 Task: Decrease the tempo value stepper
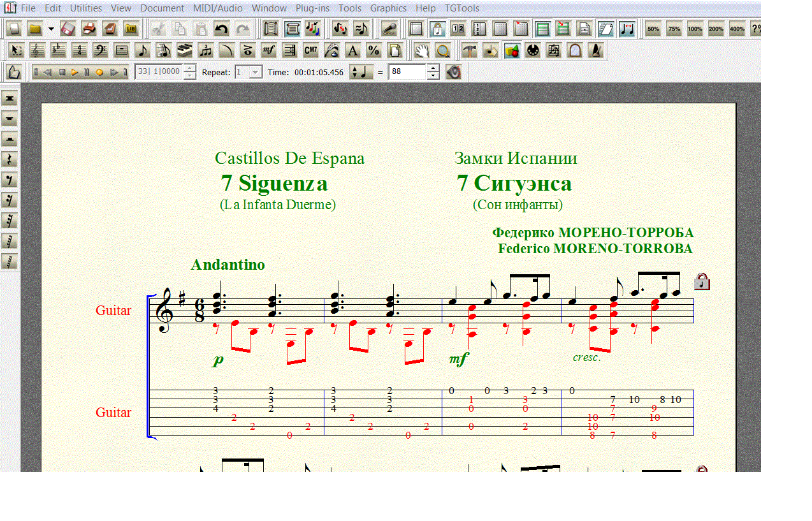click(x=433, y=76)
